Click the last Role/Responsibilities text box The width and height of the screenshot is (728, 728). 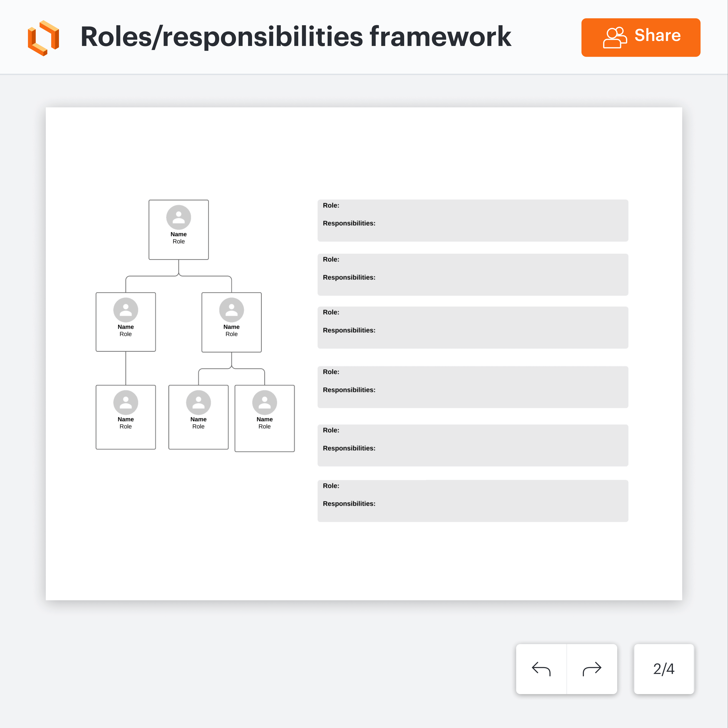tap(473, 501)
